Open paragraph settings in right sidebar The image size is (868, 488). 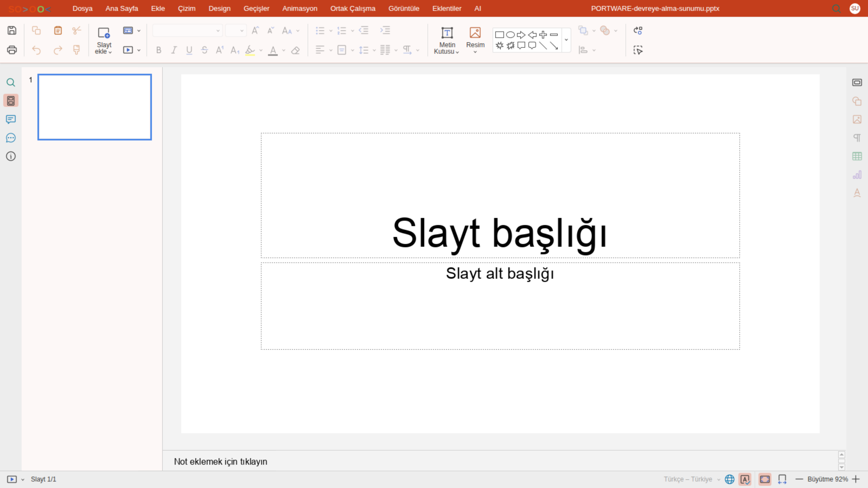point(857,138)
